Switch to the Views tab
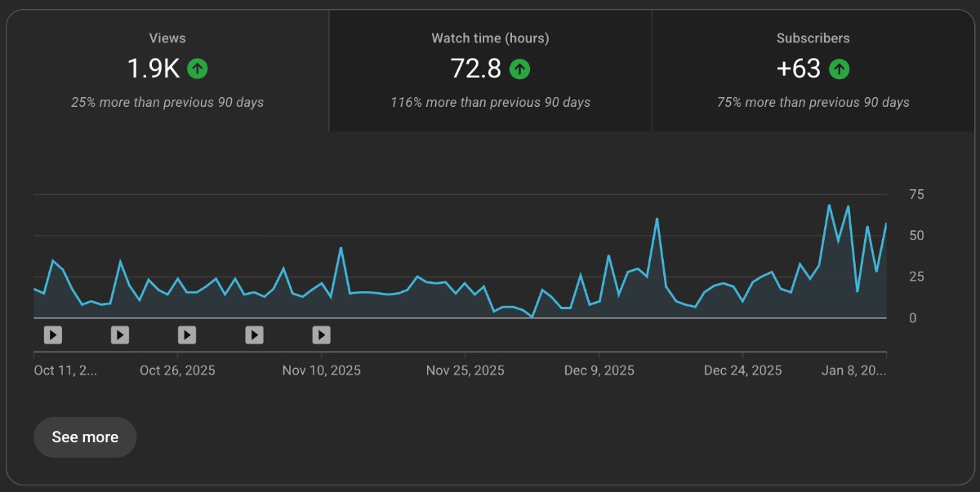Viewport: 980px width, 492px height. tap(167, 70)
